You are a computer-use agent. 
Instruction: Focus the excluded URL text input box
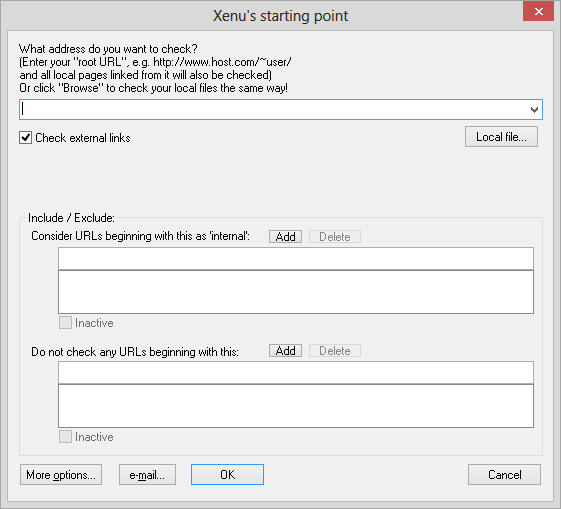click(296, 372)
